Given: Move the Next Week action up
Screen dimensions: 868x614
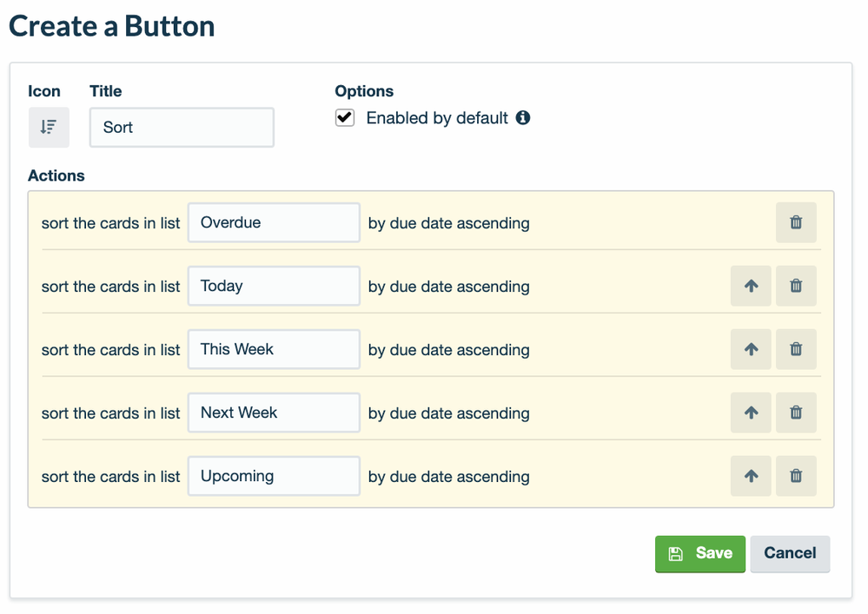Looking at the screenshot, I should (752, 413).
